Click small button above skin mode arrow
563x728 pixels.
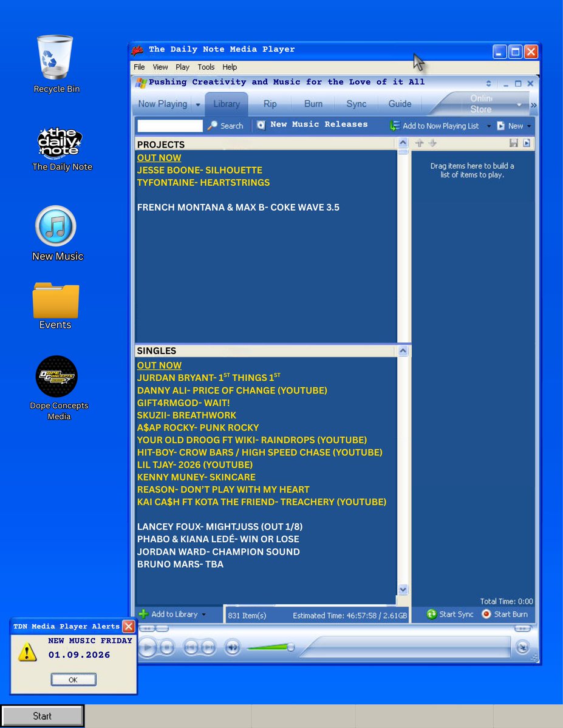(522, 628)
